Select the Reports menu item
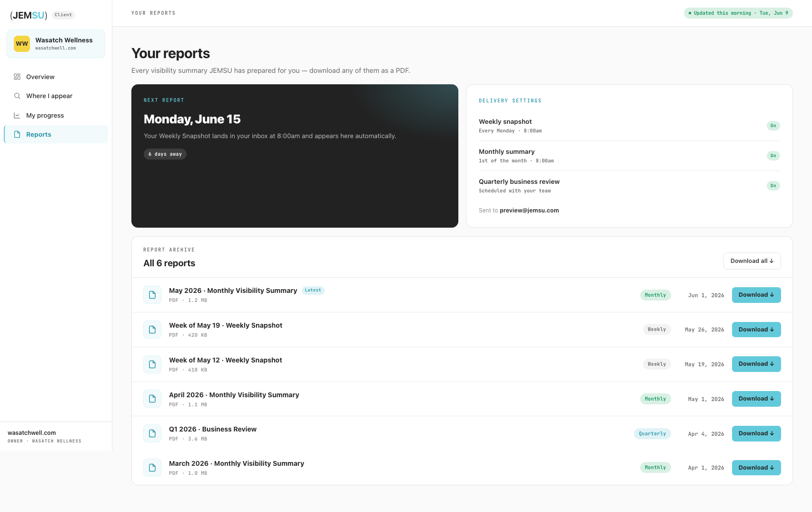Image resolution: width=812 pixels, height=512 pixels. 56,134
